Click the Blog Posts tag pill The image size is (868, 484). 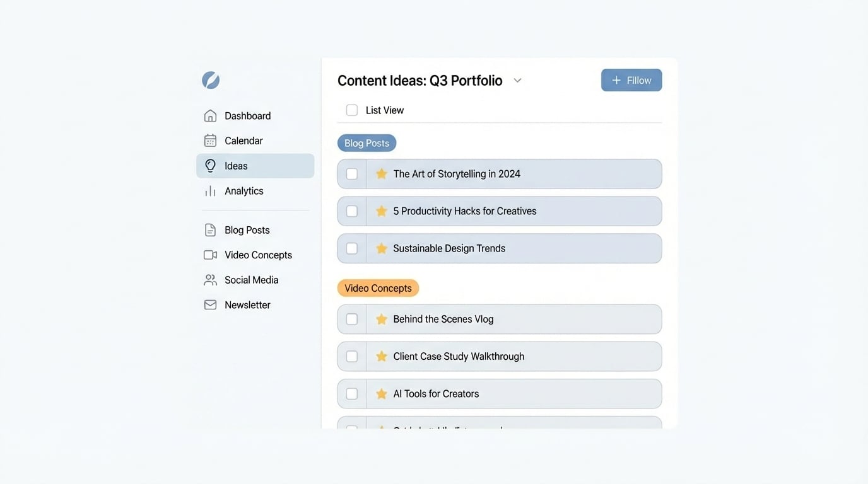point(367,142)
